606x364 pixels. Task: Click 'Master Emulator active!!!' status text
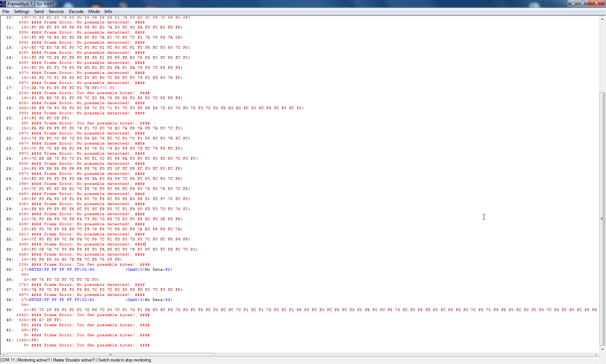coord(74,360)
